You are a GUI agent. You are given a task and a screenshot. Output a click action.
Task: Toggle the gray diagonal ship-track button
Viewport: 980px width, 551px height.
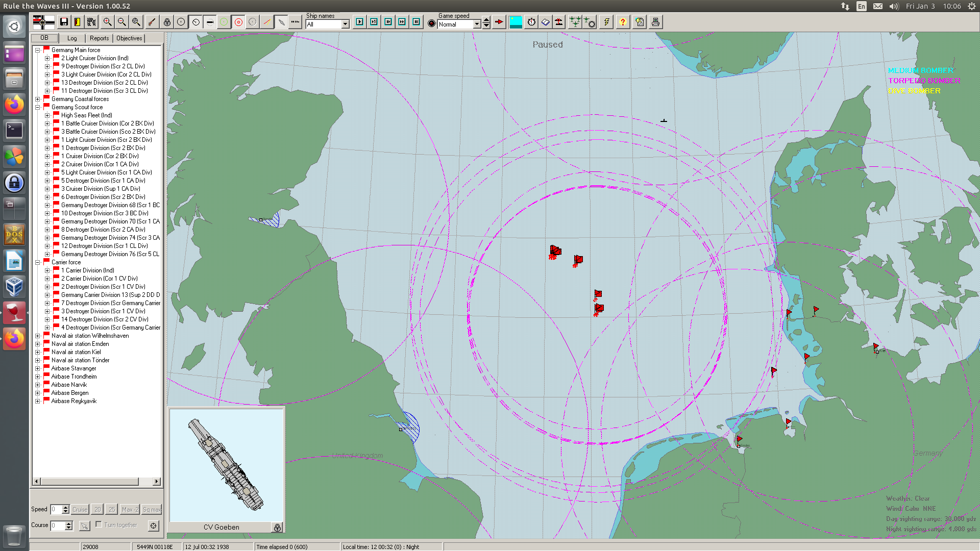(281, 22)
